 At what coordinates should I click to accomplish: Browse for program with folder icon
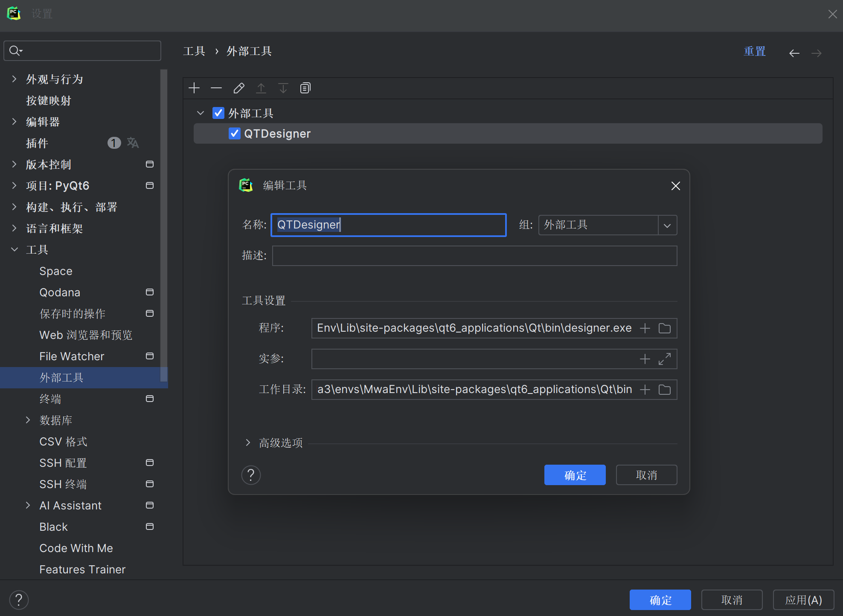(664, 328)
